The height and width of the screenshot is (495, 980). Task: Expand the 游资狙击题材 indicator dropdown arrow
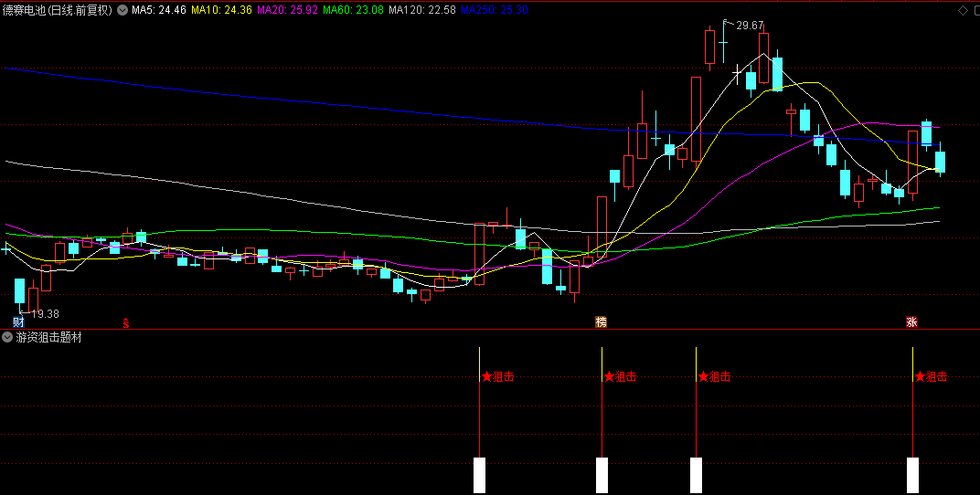tap(7, 338)
